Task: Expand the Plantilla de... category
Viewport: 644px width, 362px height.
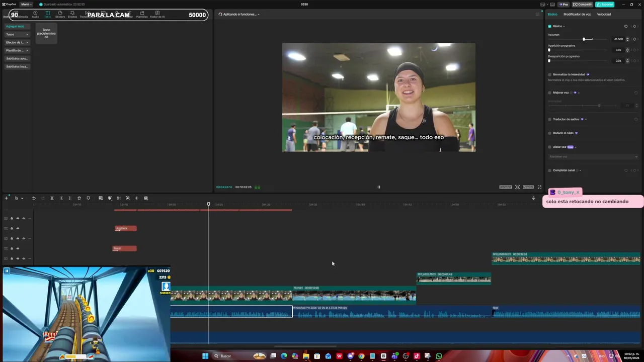Action: (17, 50)
